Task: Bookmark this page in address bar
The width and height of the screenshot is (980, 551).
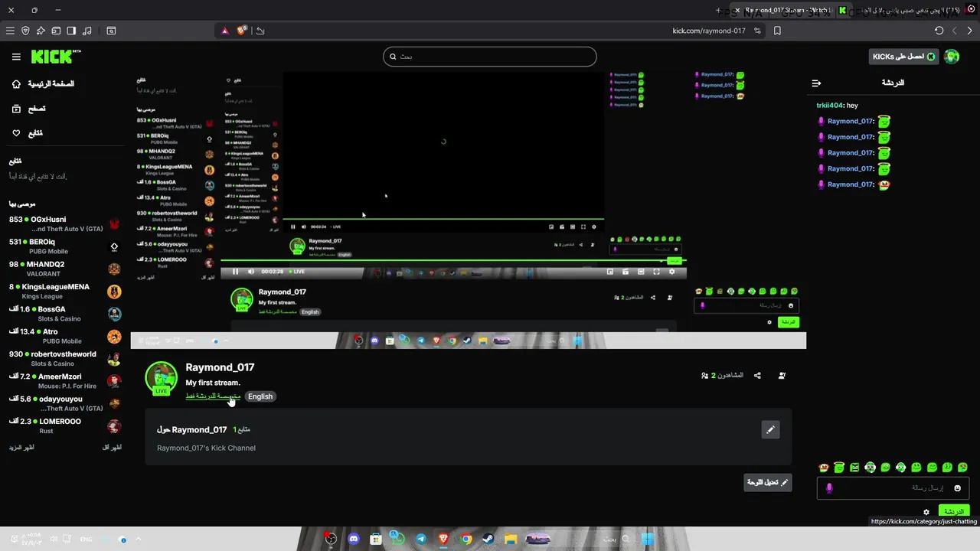Action: pos(777,31)
